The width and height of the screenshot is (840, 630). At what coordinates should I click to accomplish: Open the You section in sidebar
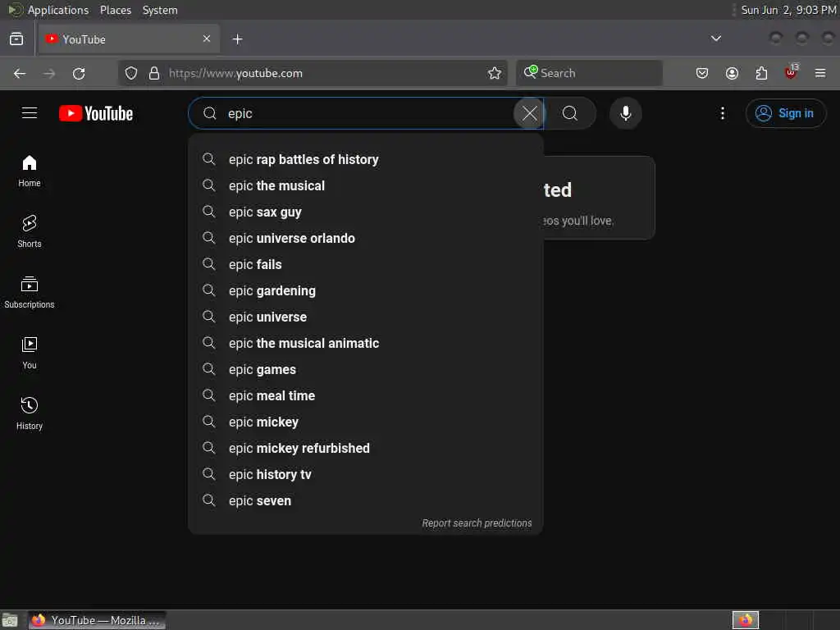(30, 353)
